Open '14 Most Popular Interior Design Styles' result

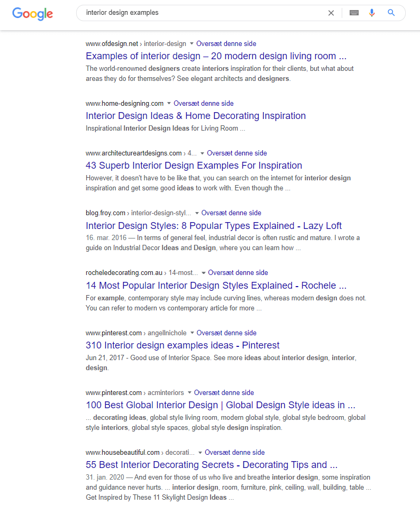(216, 286)
